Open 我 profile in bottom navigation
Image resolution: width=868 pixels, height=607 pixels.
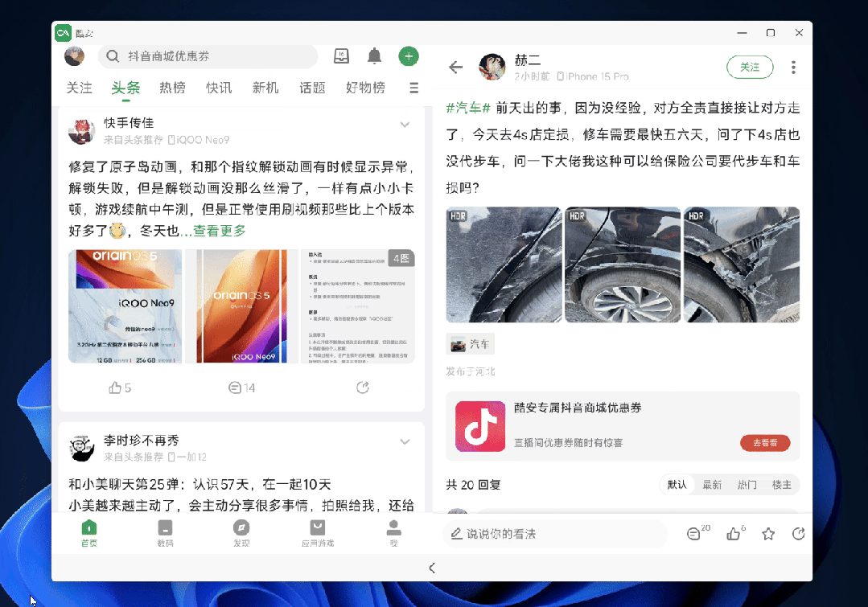(393, 533)
